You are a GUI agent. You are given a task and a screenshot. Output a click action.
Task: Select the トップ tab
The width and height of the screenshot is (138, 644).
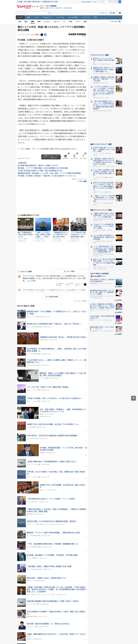pos(20,17)
